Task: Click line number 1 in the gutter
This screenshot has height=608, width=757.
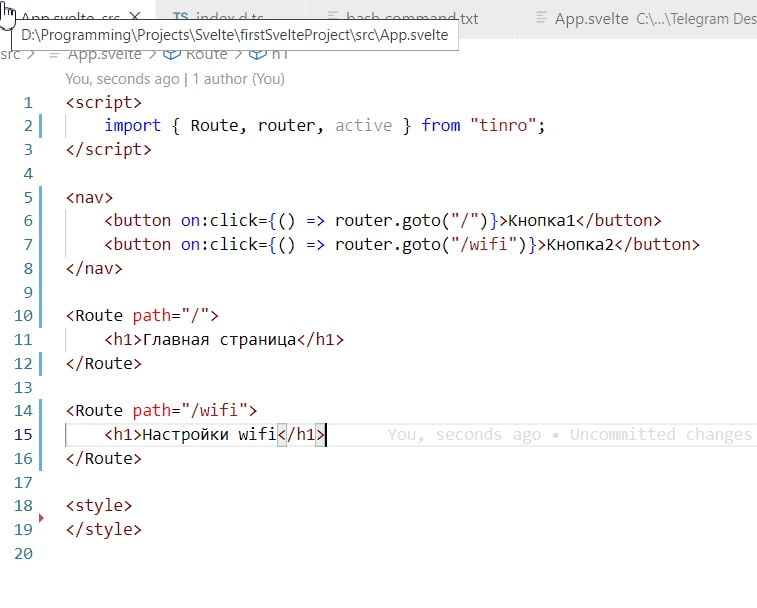Action: click(x=28, y=102)
